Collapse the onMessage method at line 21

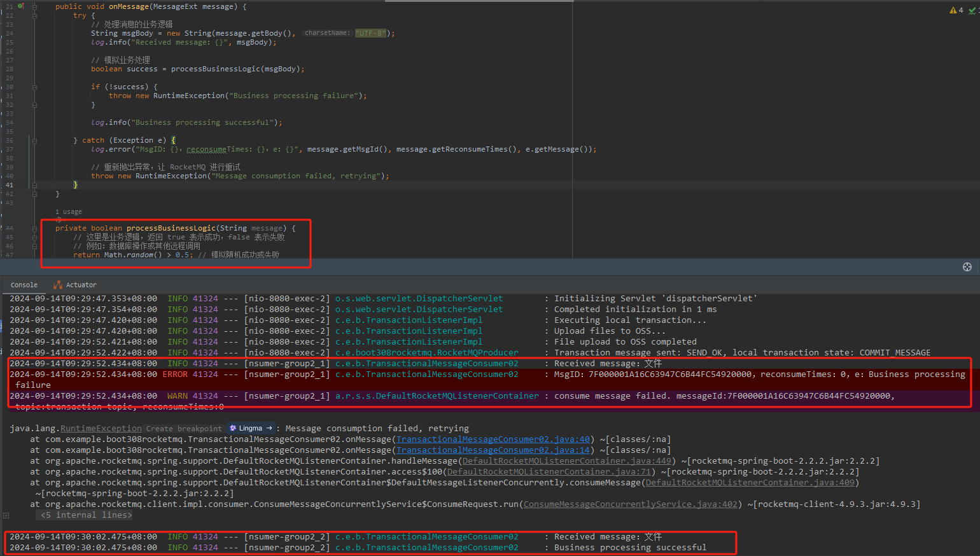tap(34, 6)
